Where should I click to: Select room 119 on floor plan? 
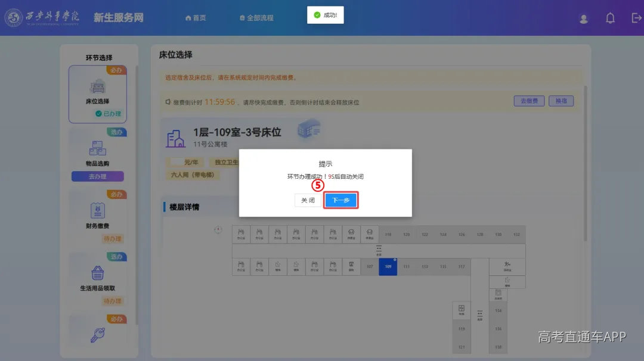point(461,329)
